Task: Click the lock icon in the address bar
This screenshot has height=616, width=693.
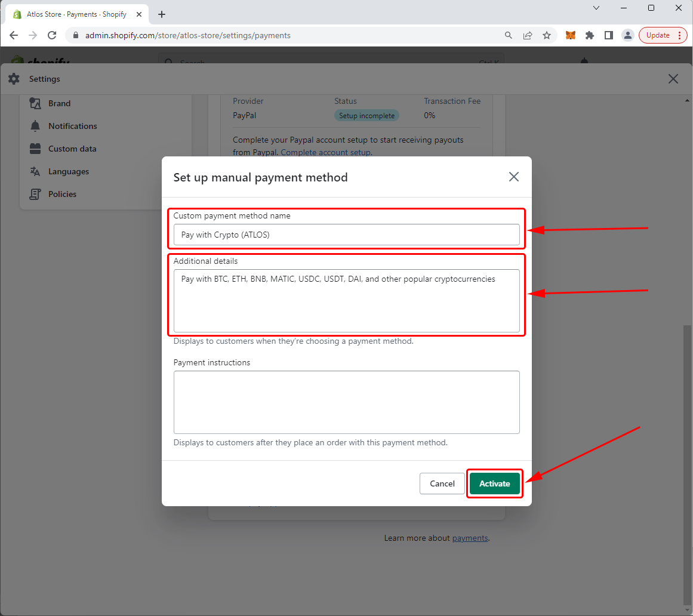Action: pyautogui.click(x=76, y=35)
